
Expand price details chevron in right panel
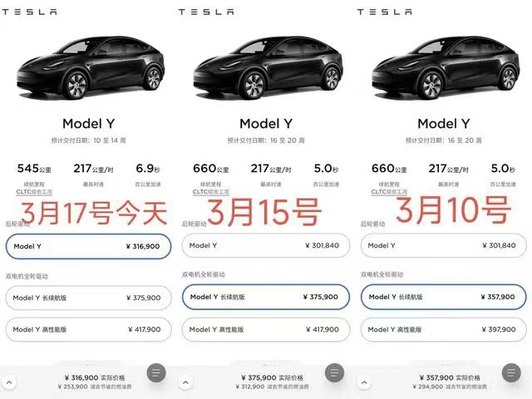363,382
